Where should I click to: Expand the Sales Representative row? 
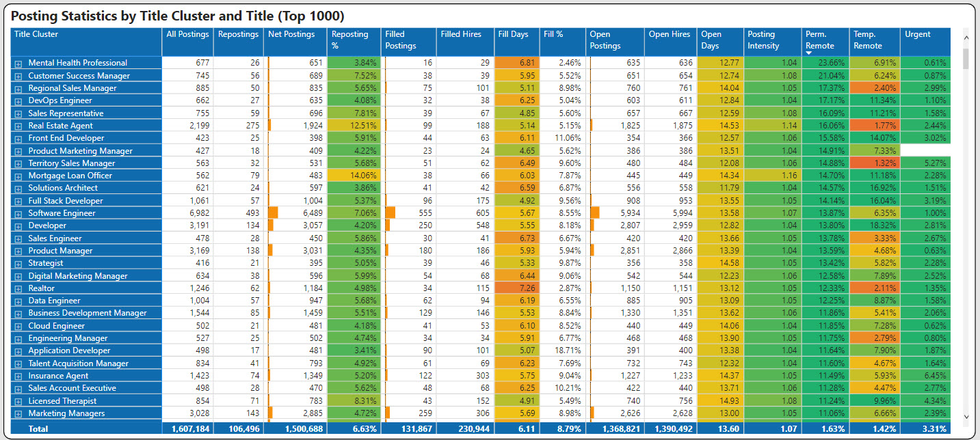pos(18,113)
